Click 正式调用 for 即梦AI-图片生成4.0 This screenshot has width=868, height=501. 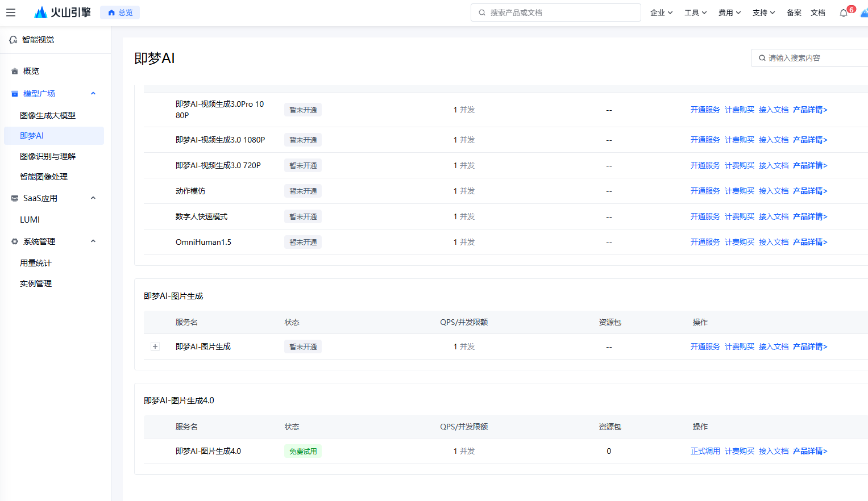tap(705, 451)
